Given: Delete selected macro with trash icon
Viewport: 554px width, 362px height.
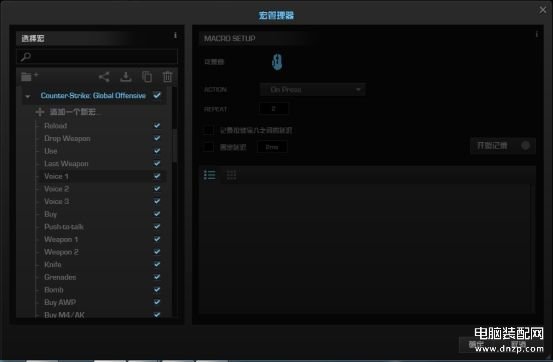Looking at the screenshot, I should click(x=167, y=77).
